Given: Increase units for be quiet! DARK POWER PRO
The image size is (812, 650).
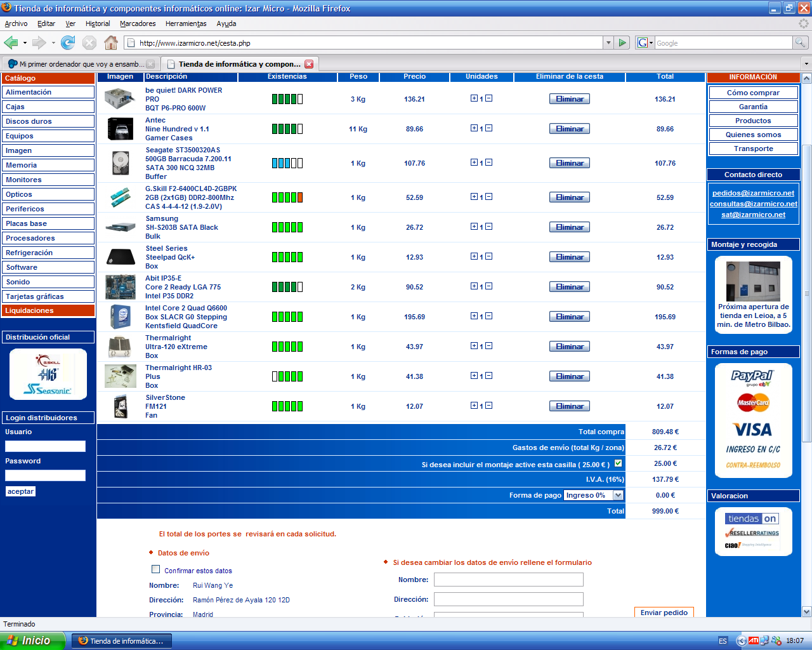Looking at the screenshot, I should 474,98.
